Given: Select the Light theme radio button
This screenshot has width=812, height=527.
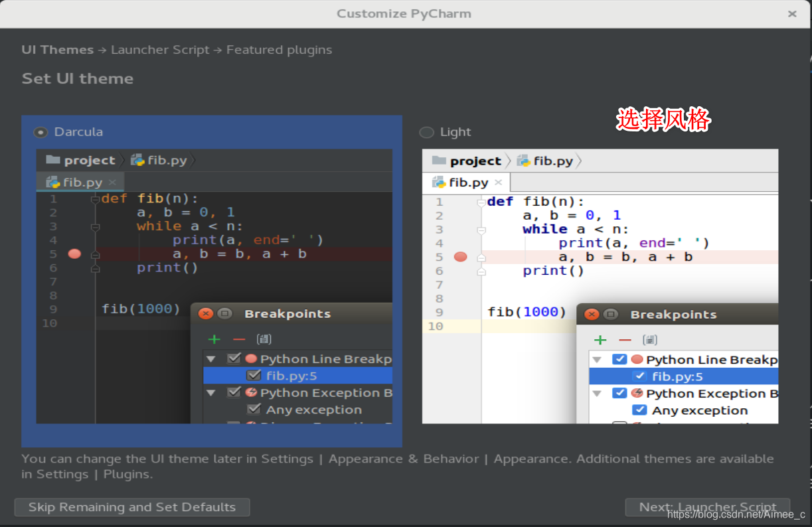Looking at the screenshot, I should pyautogui.click(x=426, y=132).
